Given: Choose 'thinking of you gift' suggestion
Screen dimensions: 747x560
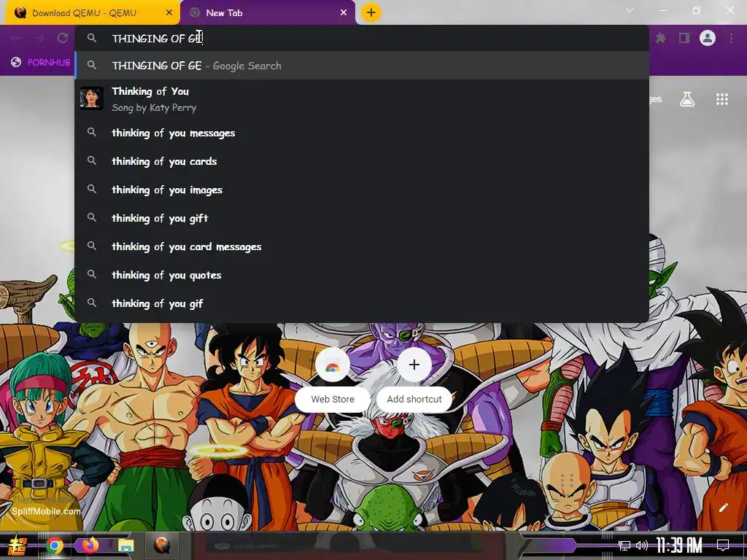Looking at the screenshot, I should pos(362,218).
